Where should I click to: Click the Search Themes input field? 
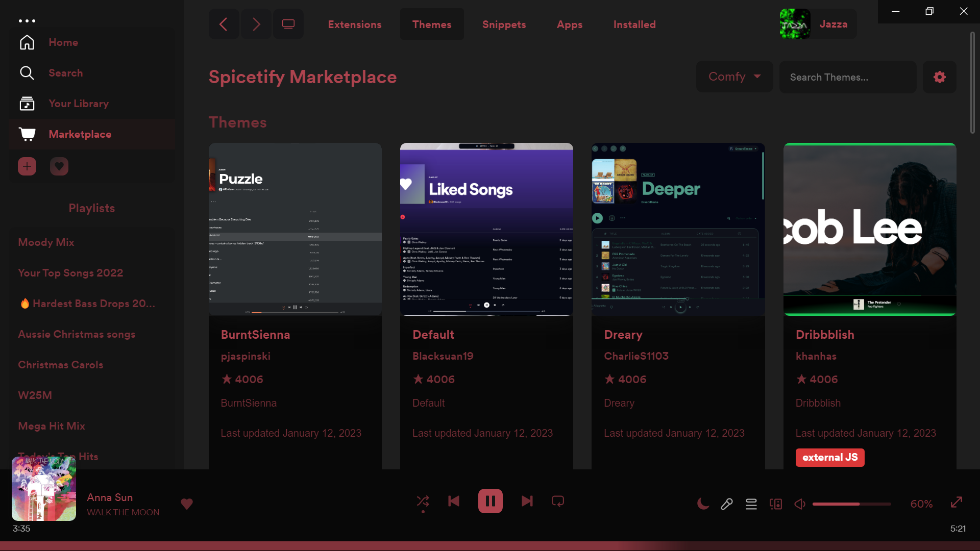point(847,77)
